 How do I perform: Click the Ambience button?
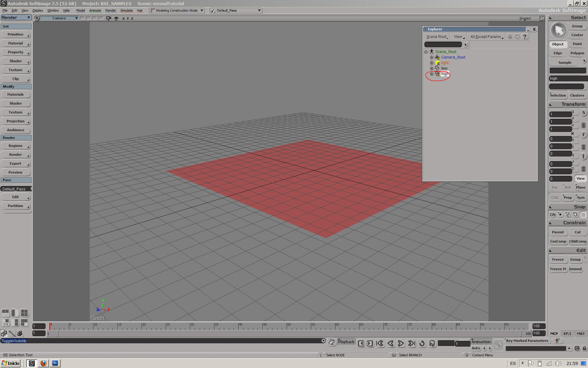click(x=16, y=130)
